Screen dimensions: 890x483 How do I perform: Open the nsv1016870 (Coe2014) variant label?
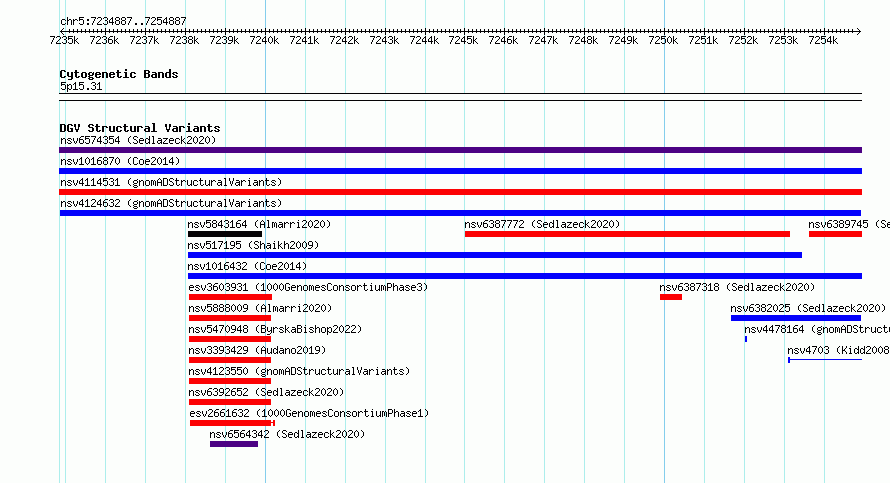(120, 161)
